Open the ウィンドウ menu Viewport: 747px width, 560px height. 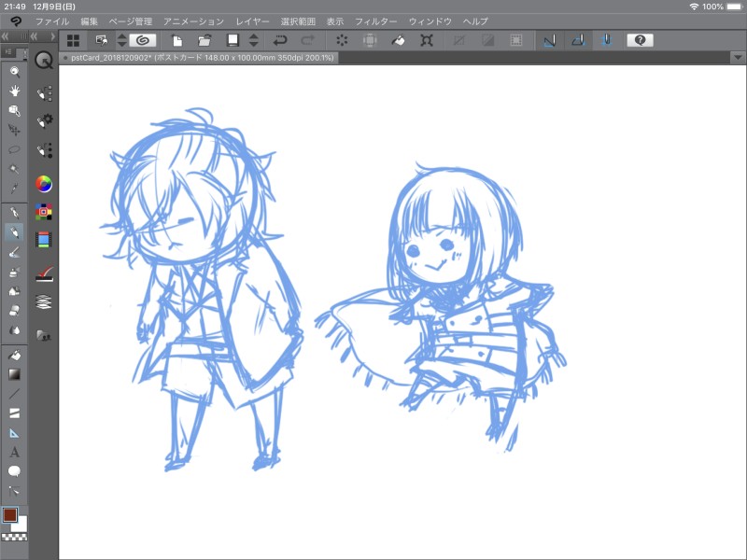coord(430,21)
